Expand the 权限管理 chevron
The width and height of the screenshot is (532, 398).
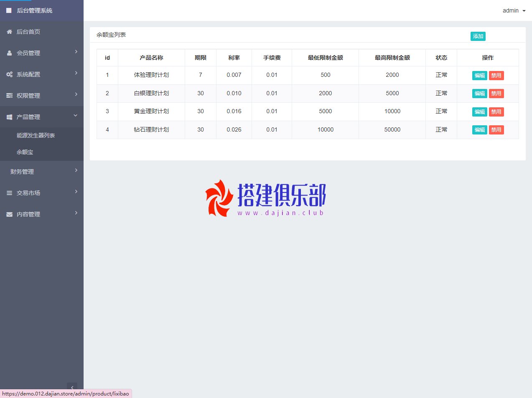coord(76,94)
